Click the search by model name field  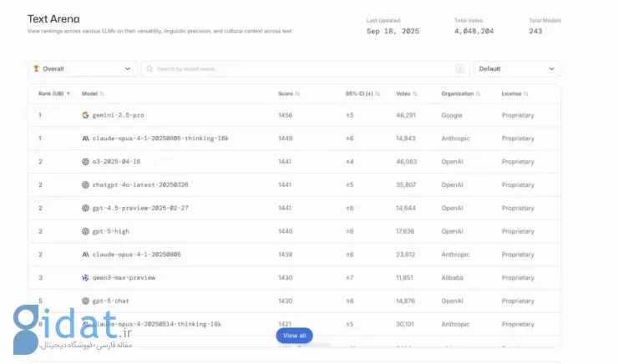[306, 68]
